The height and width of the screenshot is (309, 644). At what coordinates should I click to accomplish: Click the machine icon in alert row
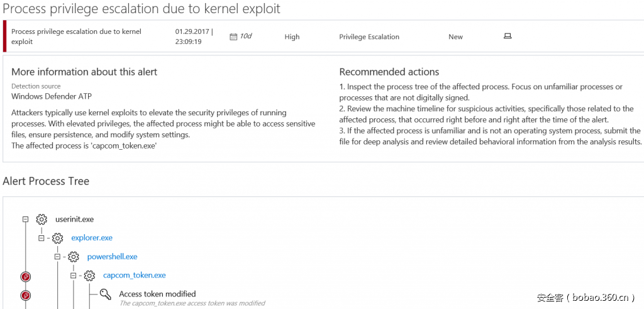point(508,37)
